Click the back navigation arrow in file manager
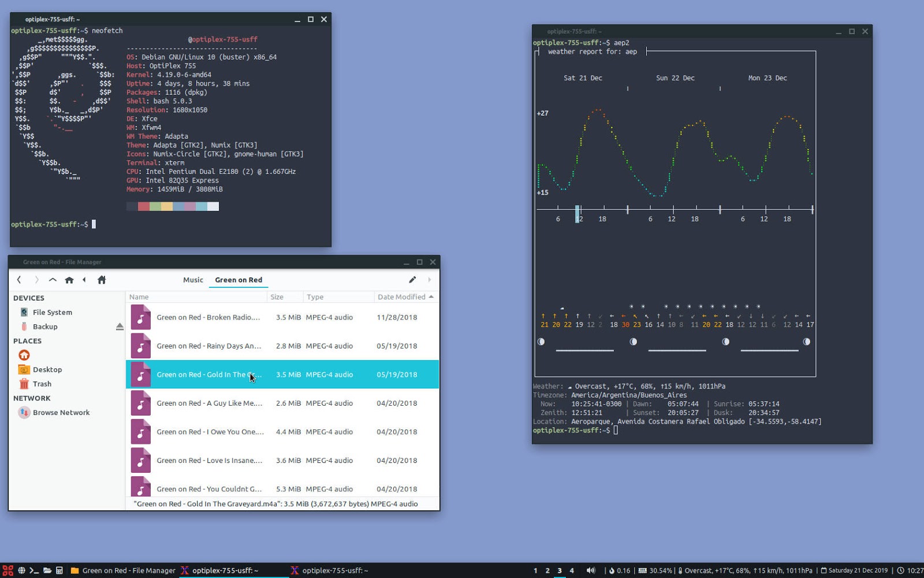 [19, 280]
